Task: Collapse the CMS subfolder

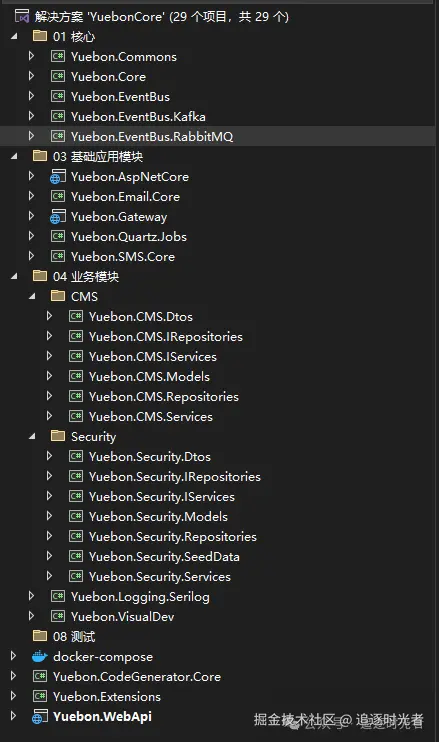Action: point(32,297)
